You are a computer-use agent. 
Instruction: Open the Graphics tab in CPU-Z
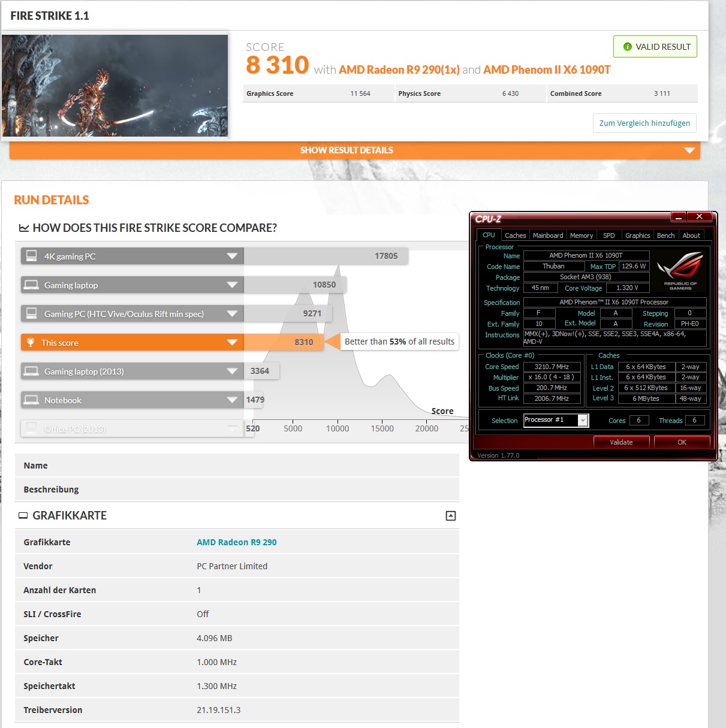tap(637, 235)
